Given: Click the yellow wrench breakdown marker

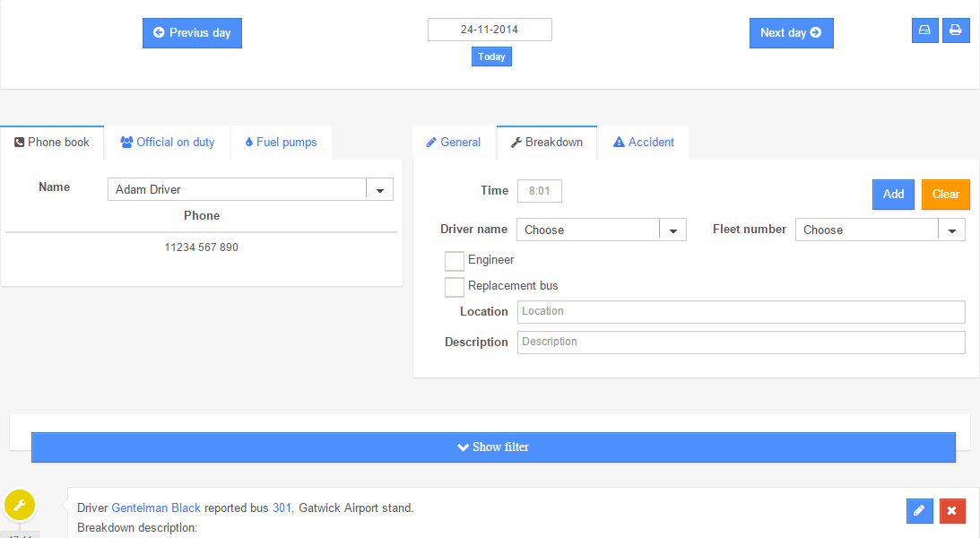Looking at the screenshot, I should click(20, 506).
